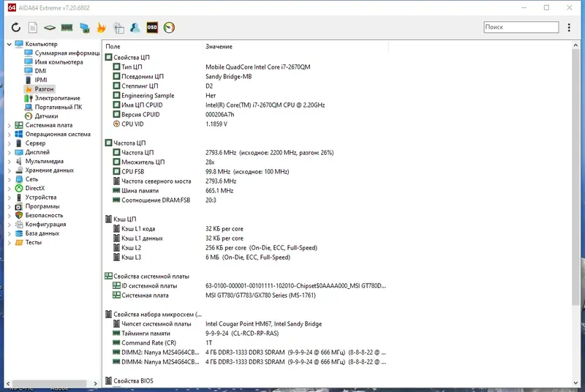This screenshot has width=585, height=392.
Task: Select the Кэш L1 кода row
Action: [245, 229]
